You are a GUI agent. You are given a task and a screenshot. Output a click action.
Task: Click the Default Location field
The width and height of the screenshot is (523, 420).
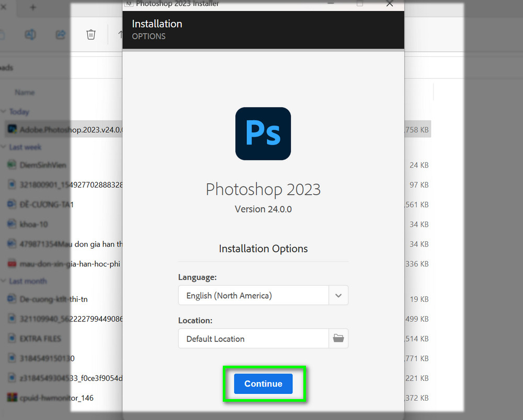[x=254, y=339]
